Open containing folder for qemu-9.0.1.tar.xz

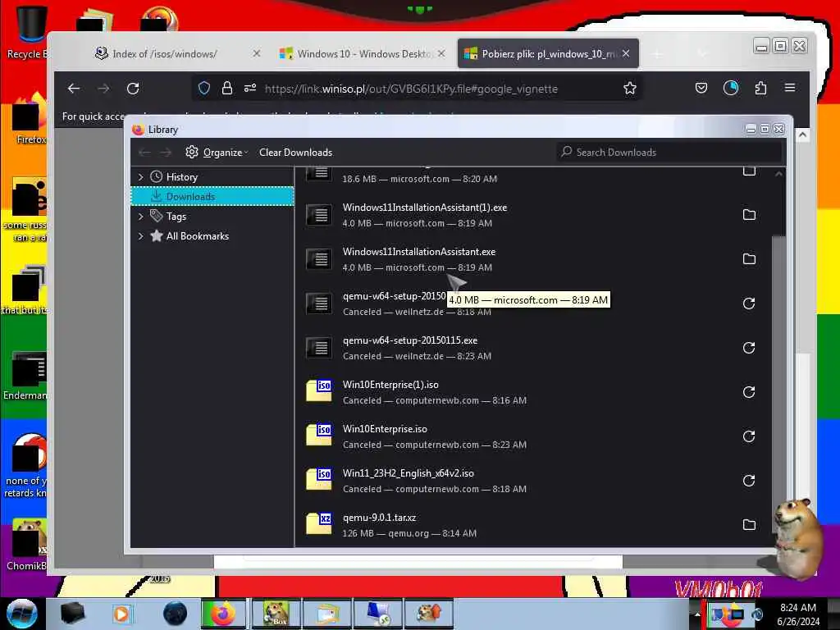pos(749,525)
